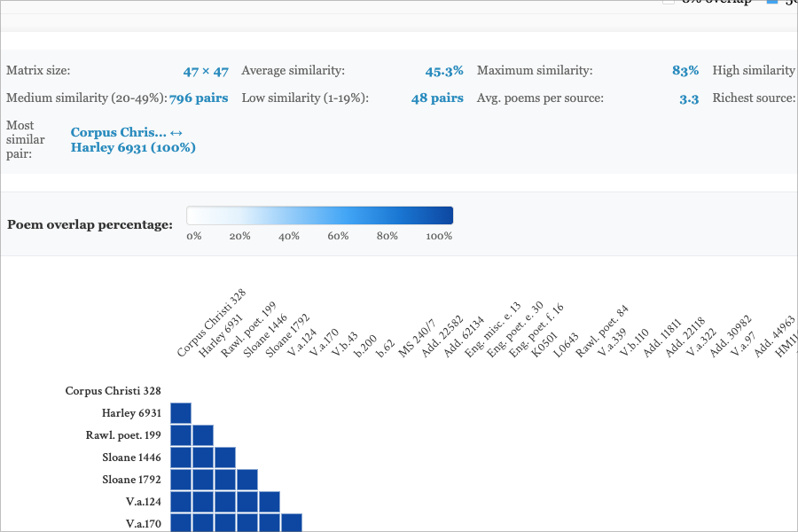Click the 83% maximum similarity value
This screenshot has width=798, height=532.
[687, 71]
